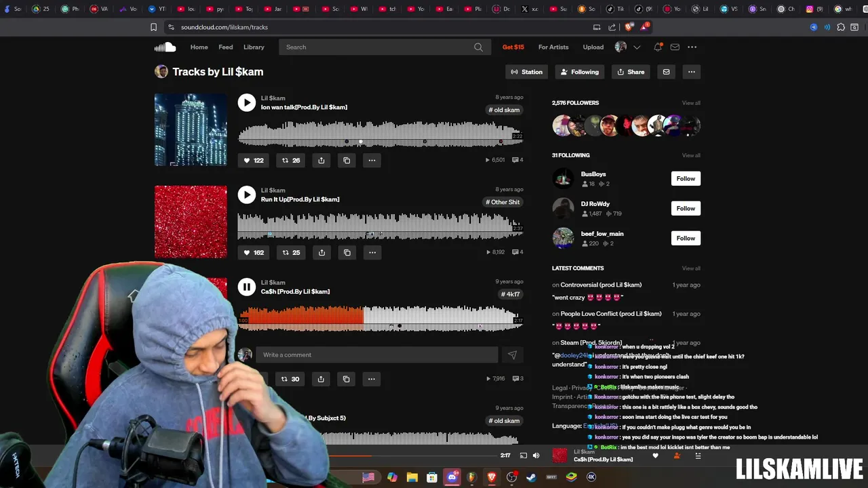Like current track in bottom player
Screen dimensions: 868x488
pyautogui.click(x=655, y=455)
